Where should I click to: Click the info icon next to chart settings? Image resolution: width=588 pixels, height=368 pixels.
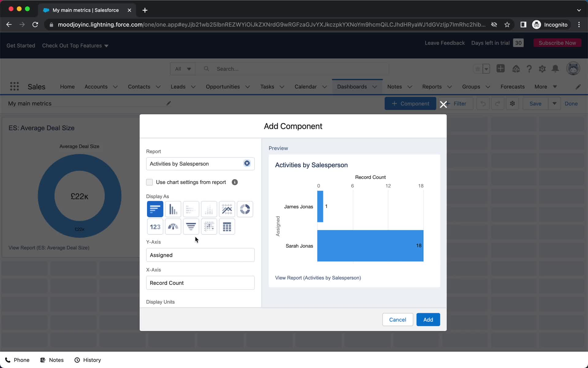[x=235, y=182]
